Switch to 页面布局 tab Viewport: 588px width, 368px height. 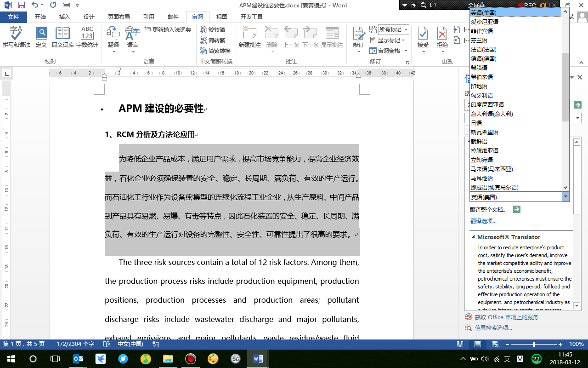[119, 17]
